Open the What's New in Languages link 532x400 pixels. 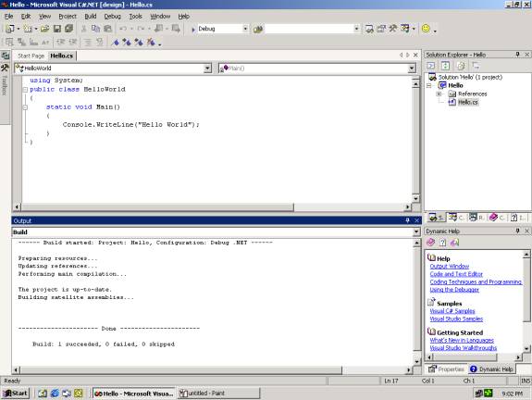[462, 340]
